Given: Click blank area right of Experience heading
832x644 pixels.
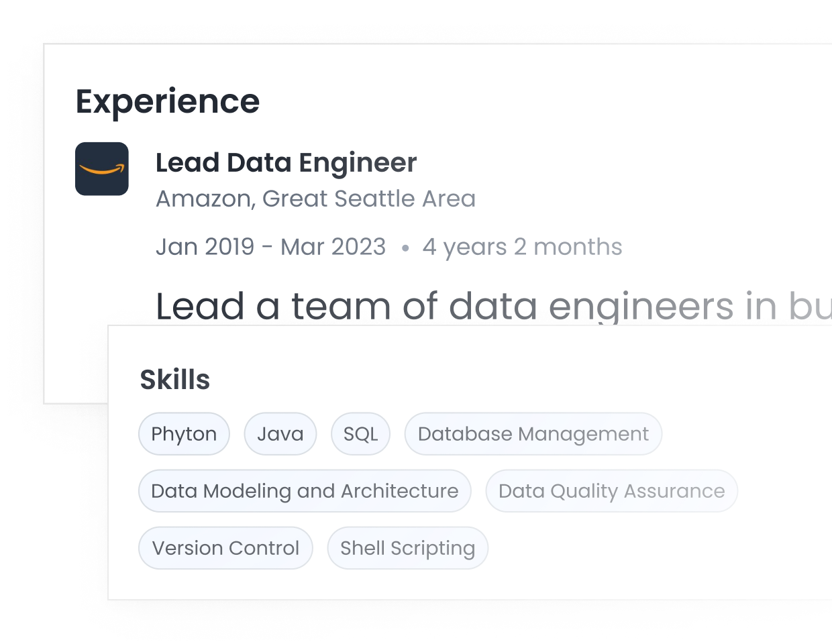Looking at the screenshot, I should [x=537, y=102].
